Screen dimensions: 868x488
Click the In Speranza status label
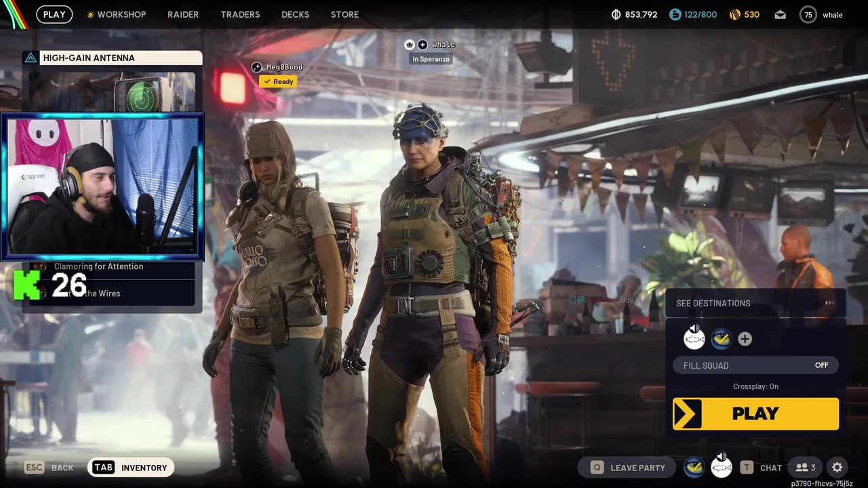431,59
